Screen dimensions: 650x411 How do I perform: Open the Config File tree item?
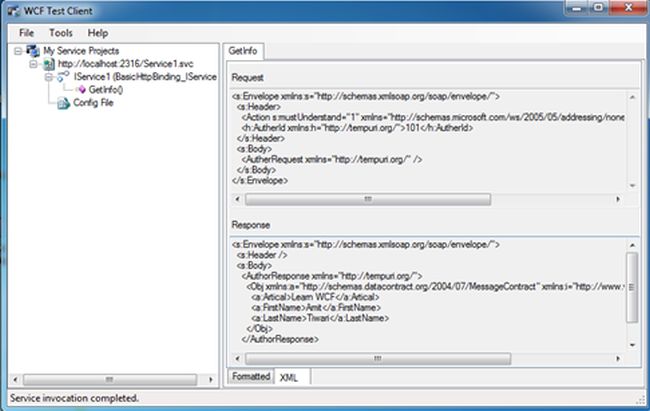(93, 102)
